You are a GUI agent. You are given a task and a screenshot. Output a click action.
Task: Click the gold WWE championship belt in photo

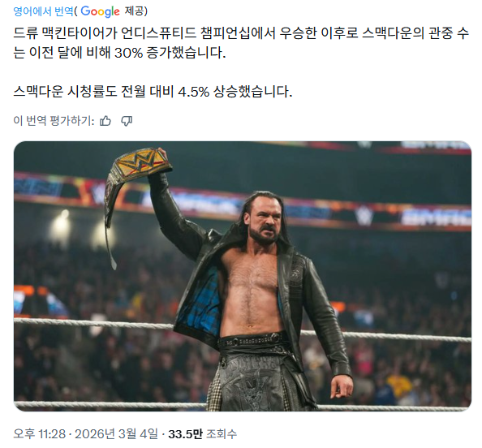pyautogui.click(x=138, y=166)
